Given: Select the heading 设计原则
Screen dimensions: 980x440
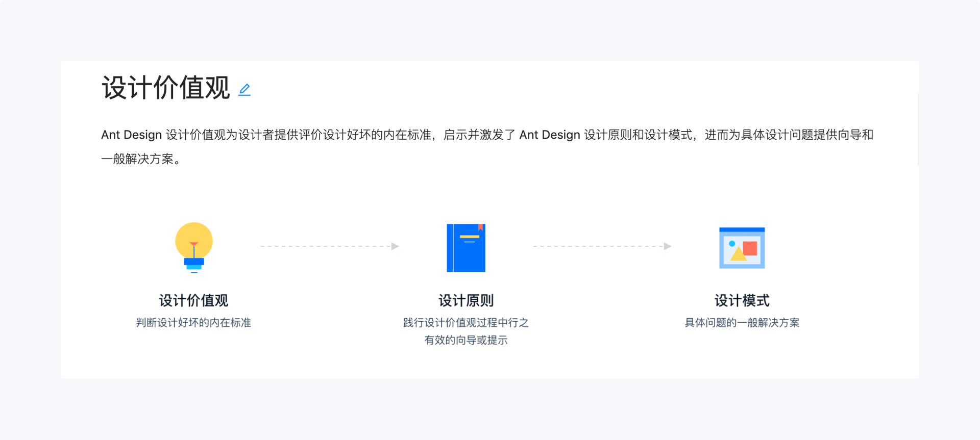Looking at the screenshot, I should 466,300.
